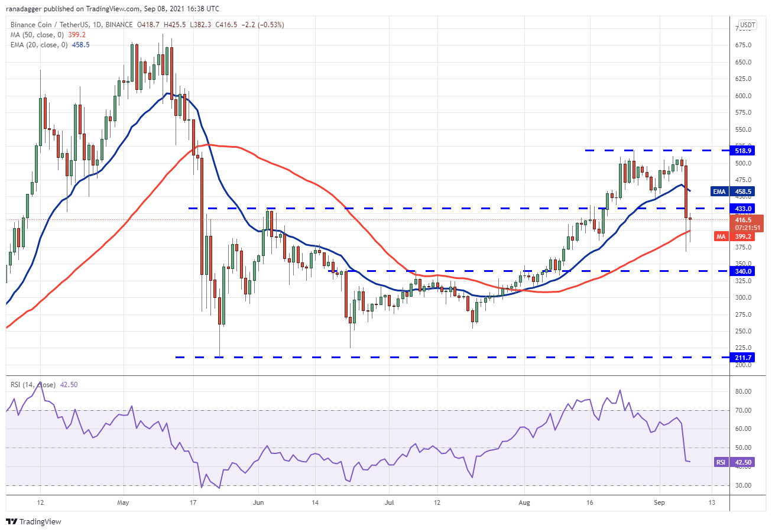Click the 625.0 price axis tick
This screenshot has height=532, width=772.
point(744,79)
